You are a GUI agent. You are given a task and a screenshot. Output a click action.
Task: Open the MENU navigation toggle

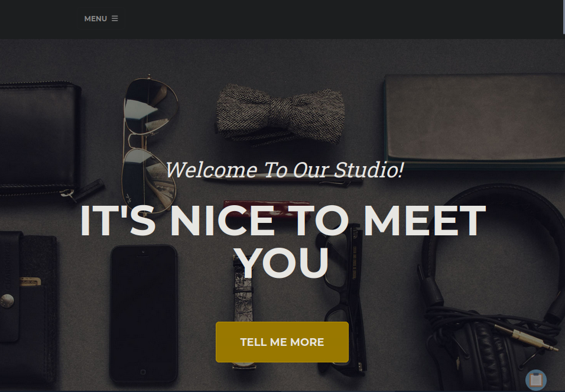click(101, 19)
